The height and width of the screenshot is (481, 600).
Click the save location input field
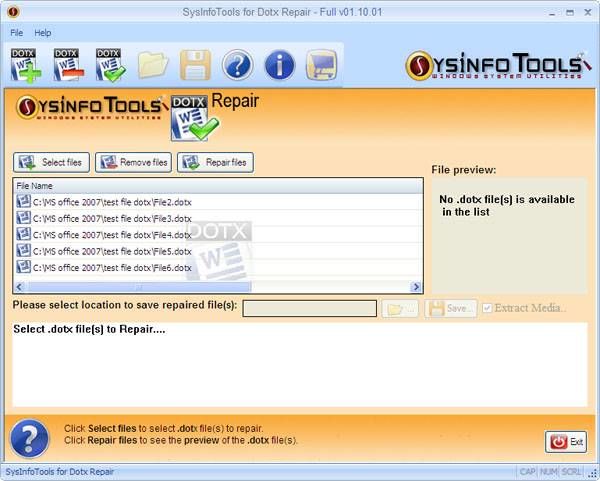310,308
